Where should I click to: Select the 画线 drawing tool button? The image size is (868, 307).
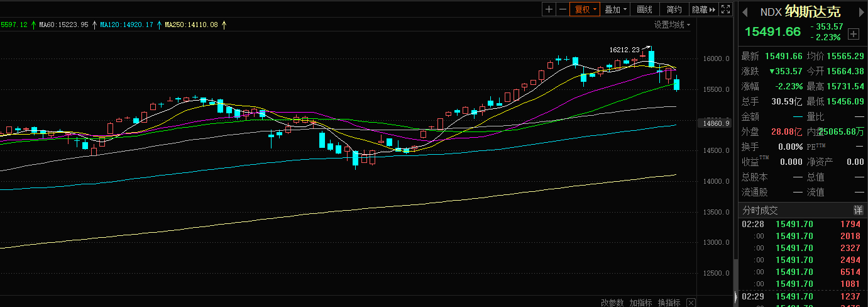pyautogui.click(x=644, y=9)
